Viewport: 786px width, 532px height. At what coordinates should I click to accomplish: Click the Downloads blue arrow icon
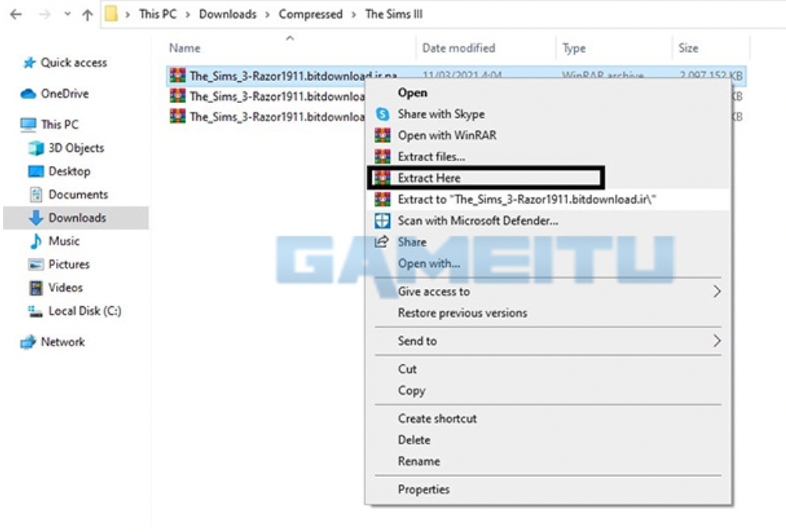tap(35, 218)
